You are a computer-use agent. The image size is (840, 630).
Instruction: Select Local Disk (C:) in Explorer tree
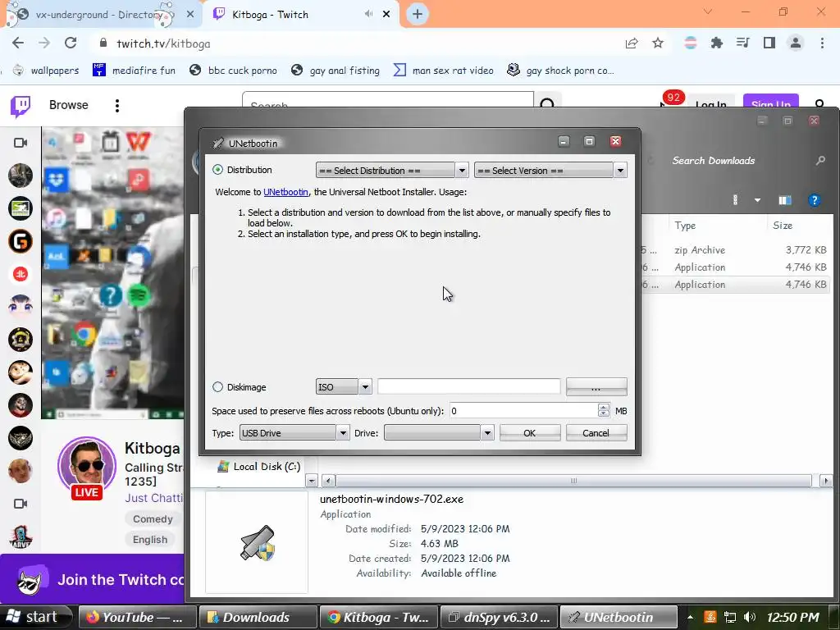259,467
